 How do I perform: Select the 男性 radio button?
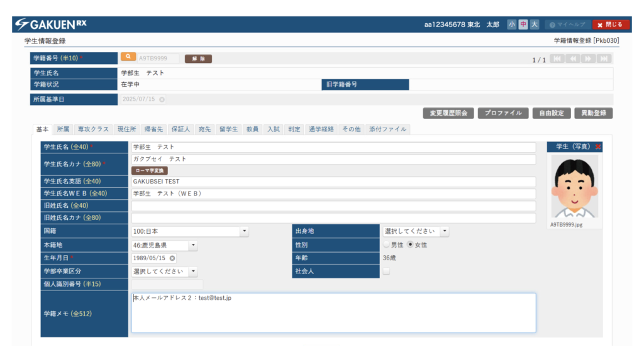[386, 244]
